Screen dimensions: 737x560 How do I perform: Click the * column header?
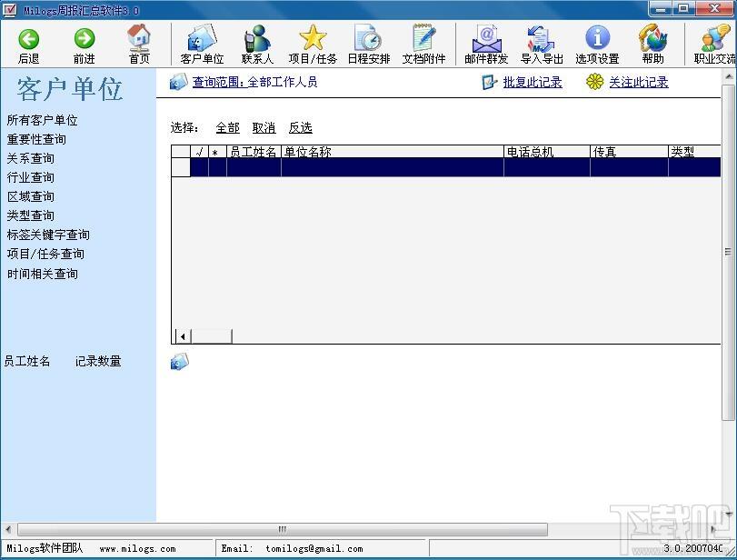[217, 152]
